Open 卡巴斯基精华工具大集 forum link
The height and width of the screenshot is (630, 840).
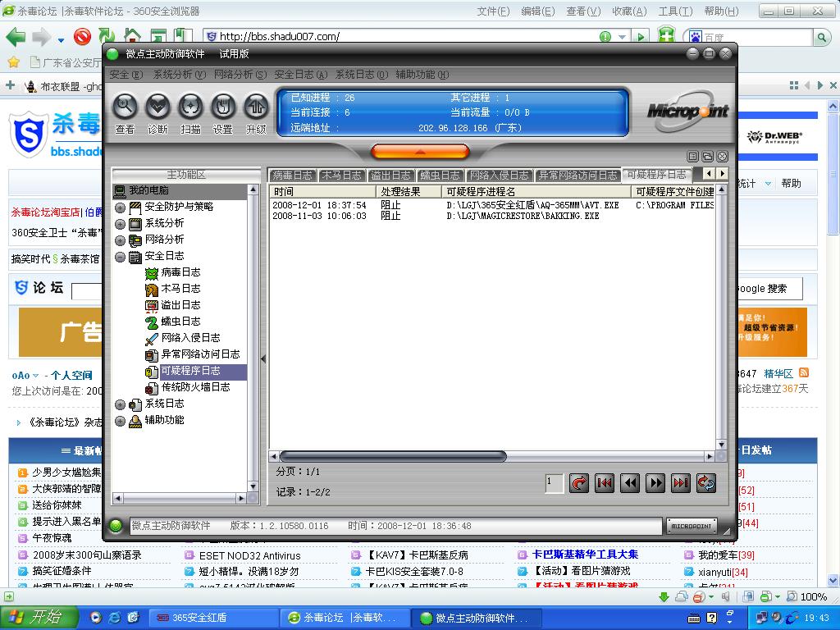tap(584, 555)
